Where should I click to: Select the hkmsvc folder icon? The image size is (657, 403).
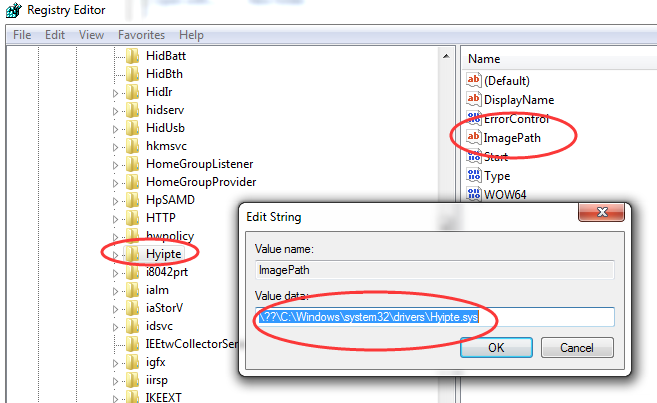point(132,146)
